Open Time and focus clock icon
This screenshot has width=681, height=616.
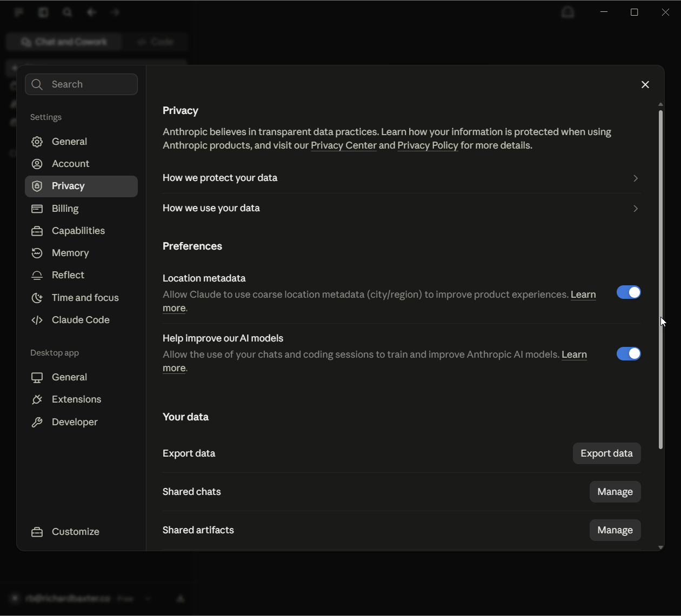[x=37, y=298]
